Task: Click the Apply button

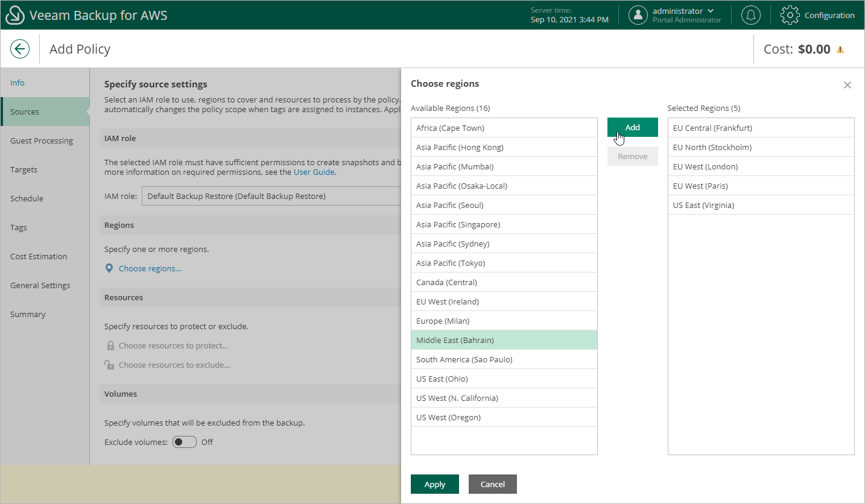Action: tap(434, 484)
